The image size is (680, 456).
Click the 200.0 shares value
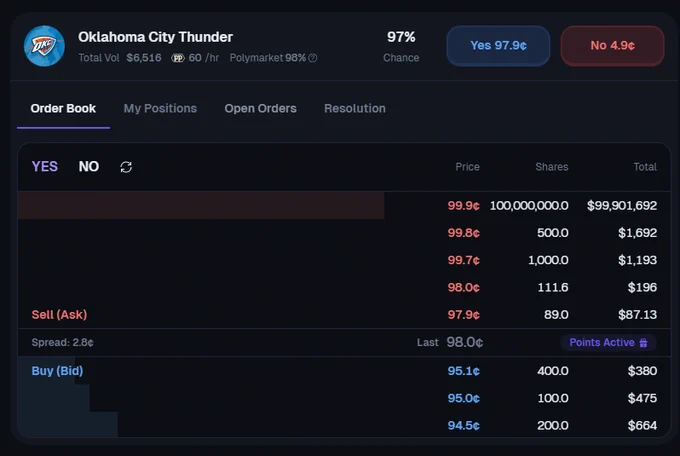click(552, 426)
